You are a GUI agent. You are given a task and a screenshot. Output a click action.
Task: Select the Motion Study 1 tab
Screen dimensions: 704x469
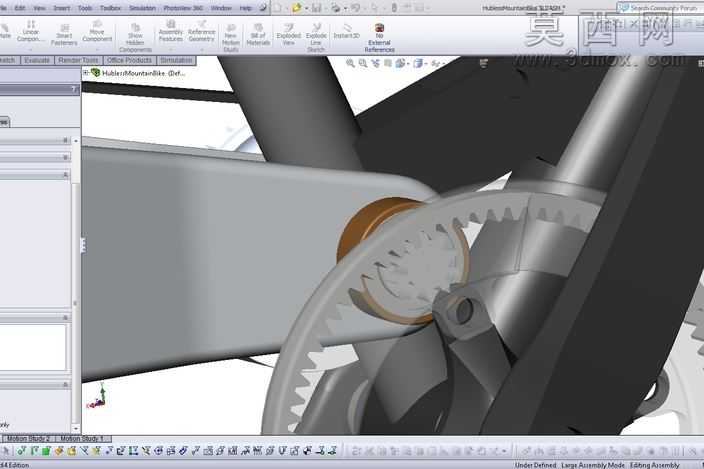click(x=82, y=438)
